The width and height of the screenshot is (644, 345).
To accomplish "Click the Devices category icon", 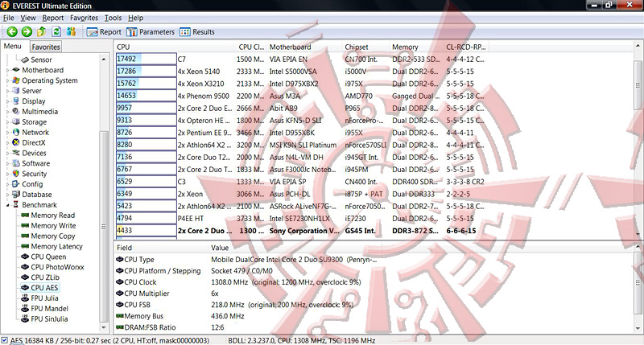I will (x=16, y=153).
